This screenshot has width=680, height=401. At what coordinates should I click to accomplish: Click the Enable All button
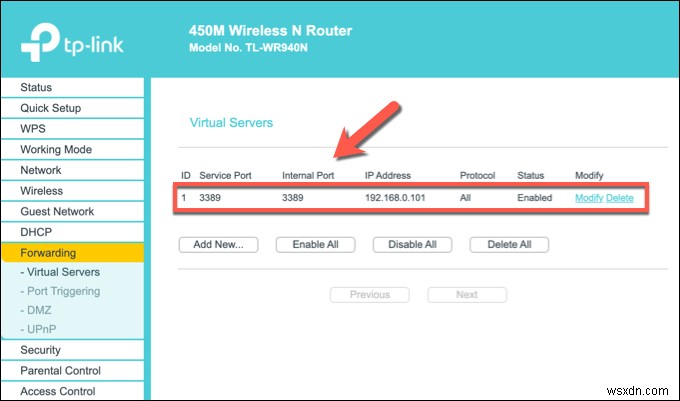(x=316, y=245)
